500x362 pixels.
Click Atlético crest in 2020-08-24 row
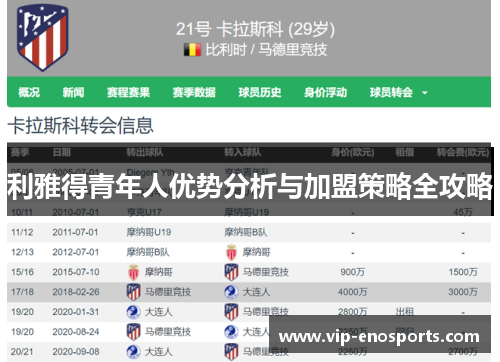point(134,332)
